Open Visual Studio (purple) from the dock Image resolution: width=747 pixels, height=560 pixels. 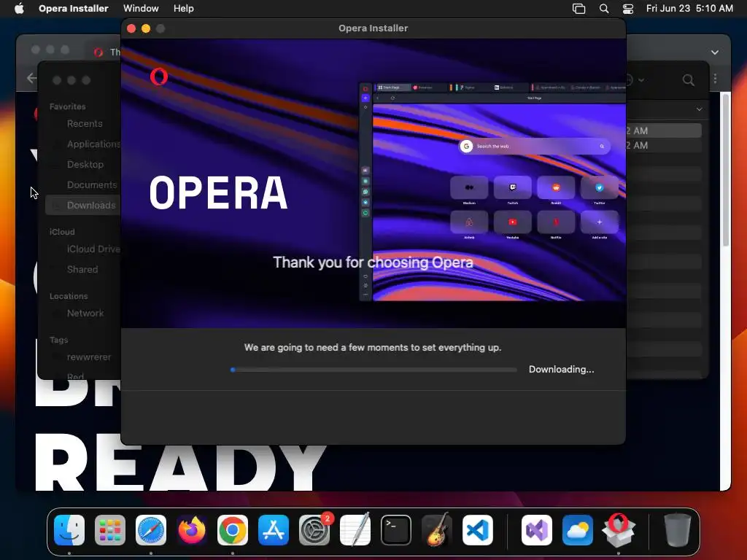(537, 530)
